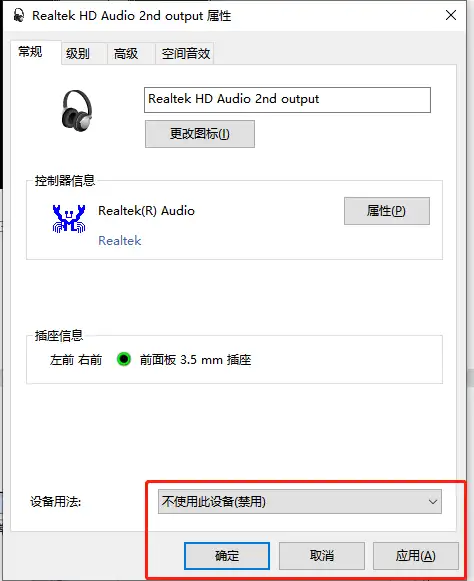
Task: Click the speaker icon in title bar
Action: click(x=19, y=16)
